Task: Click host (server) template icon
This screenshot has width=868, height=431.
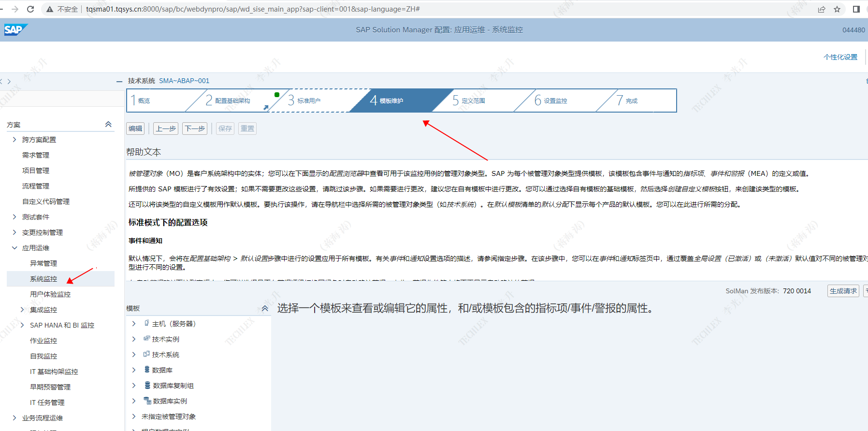Action: (146, 323)
